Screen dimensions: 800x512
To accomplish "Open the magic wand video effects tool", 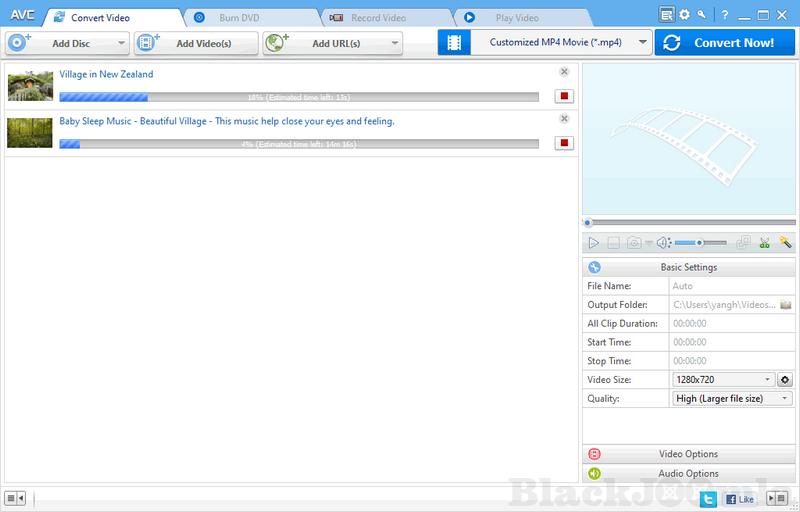I will coord(786,243).
